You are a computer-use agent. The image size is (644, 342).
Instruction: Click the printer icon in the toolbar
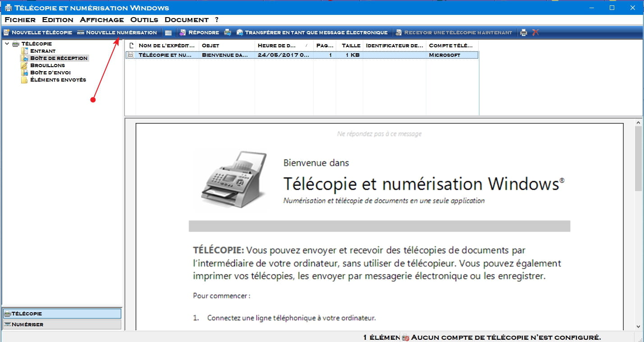point(523,32)
